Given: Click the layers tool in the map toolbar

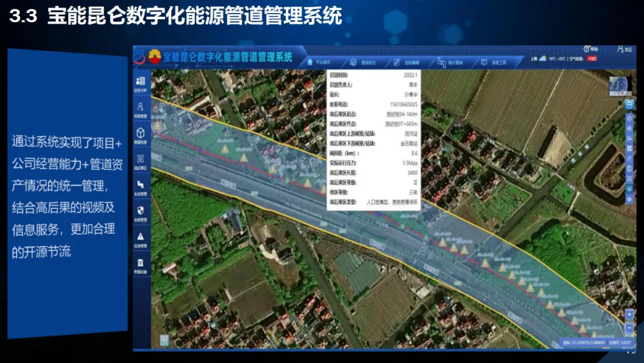Looking at the screenshot, I should click(x=629, y=189).
